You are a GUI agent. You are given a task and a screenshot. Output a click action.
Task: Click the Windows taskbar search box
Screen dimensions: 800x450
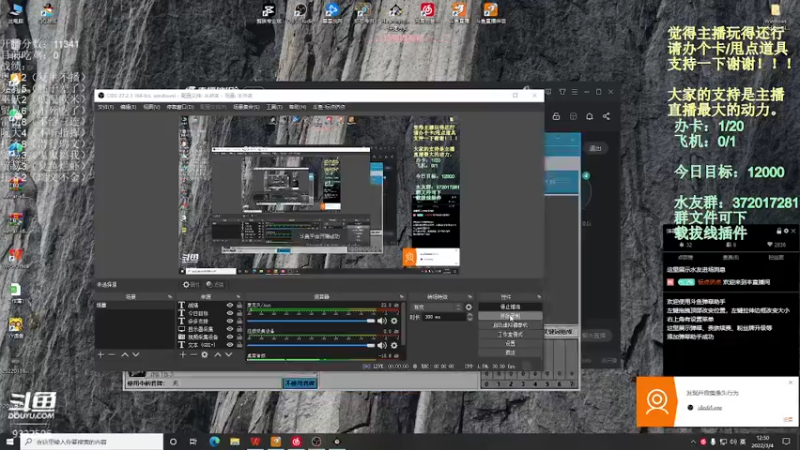tap(92, 442)
